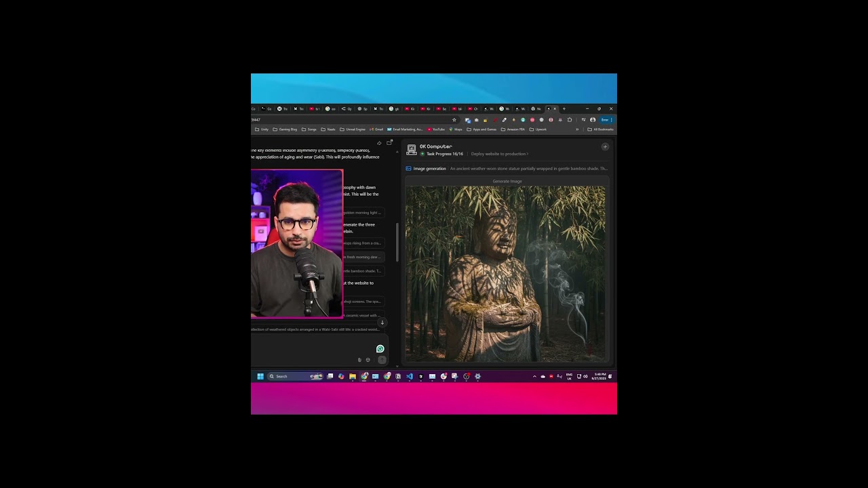The image size is (868, 488).
Task: Click the attachment paperclip icon in chat input
Action: [x=359, y=360]
